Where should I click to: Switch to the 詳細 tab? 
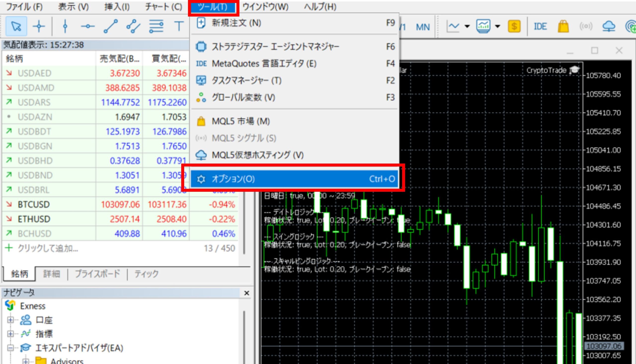pyautogui.click(x=52, y=274)
